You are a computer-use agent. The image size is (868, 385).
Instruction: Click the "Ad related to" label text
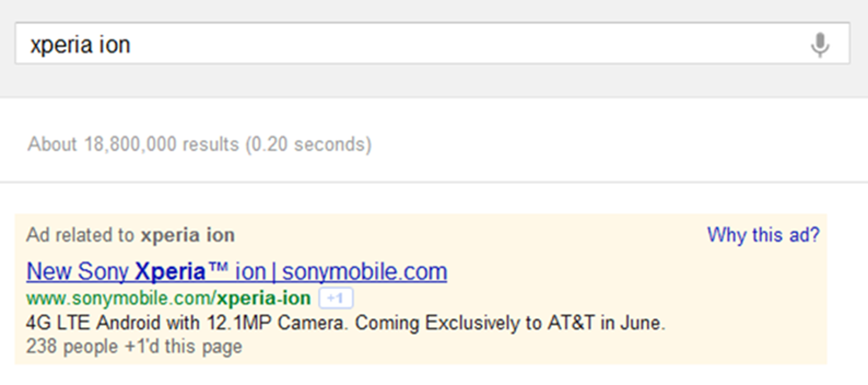pos(81,235)
